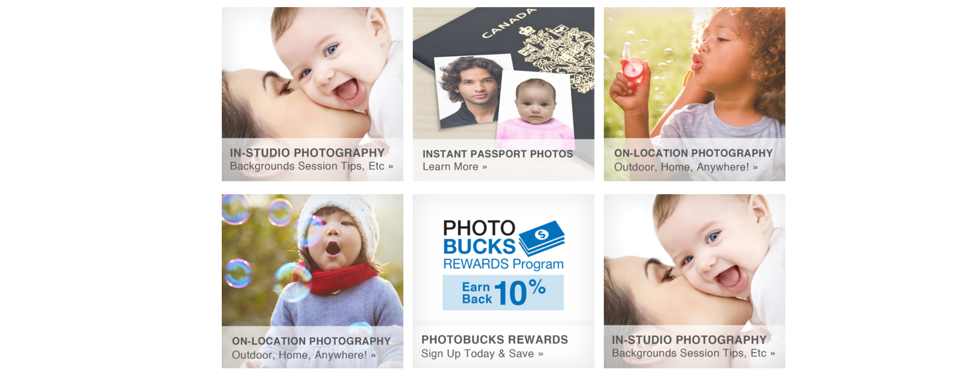The width and height of the screenshot is (980, 375).
Task: Open ON-LOCATION PHOTOGRAPHY heading under curly-haired girl
Action: (x=693, y=153)
